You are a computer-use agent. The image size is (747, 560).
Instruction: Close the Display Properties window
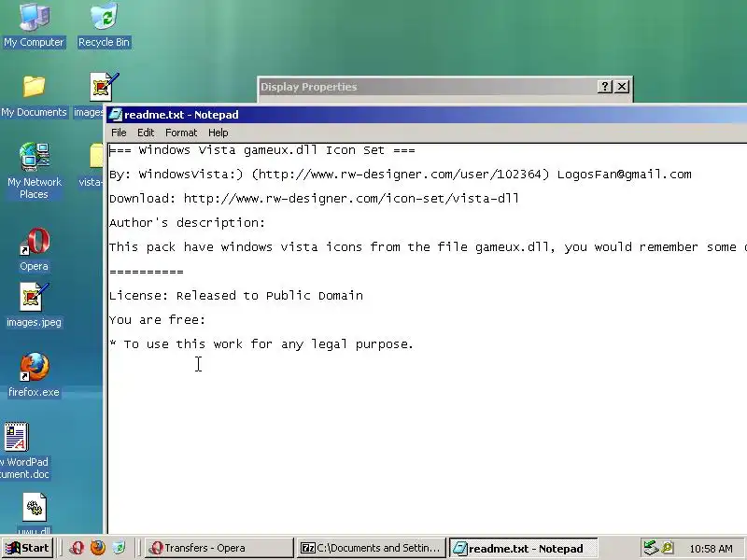(622, 87)
